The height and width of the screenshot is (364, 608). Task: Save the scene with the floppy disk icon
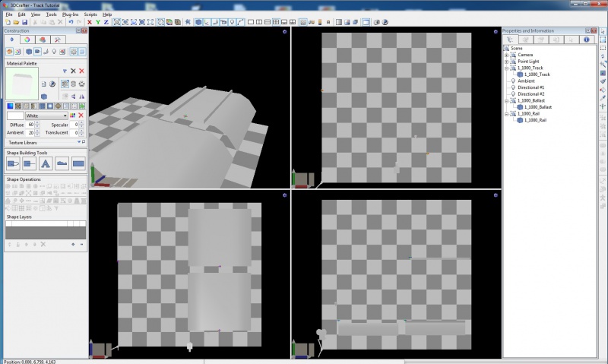(x=24, y=23)
